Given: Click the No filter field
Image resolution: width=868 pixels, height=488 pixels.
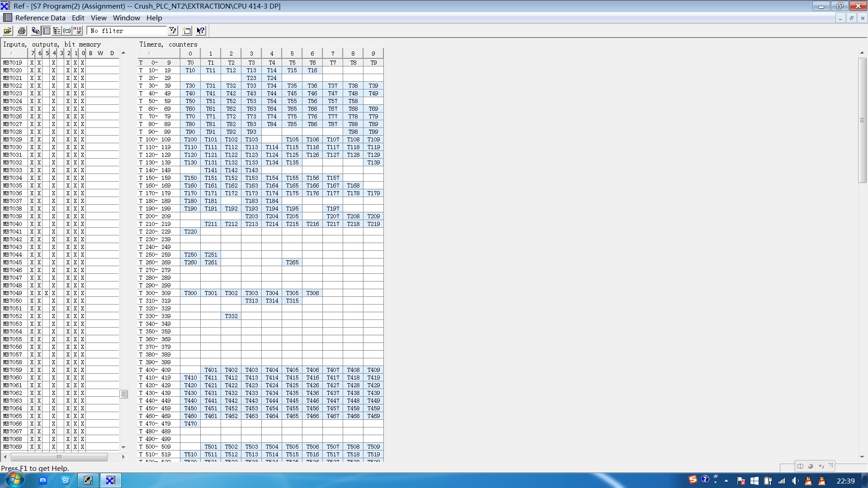Looking at the screenshot, I should click(x=127, y=31).
